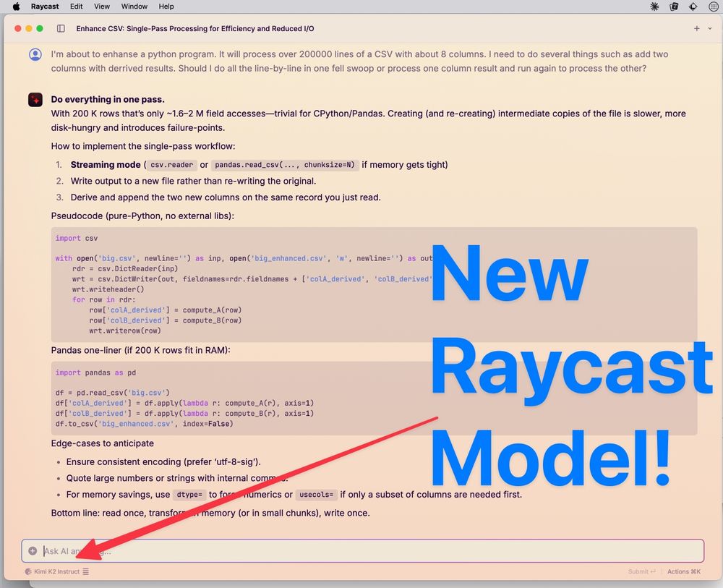This screenshot has width=723, height=588.
Task: Click 'How to implement the single-pass workflow:' text
Action: point(143,146)
